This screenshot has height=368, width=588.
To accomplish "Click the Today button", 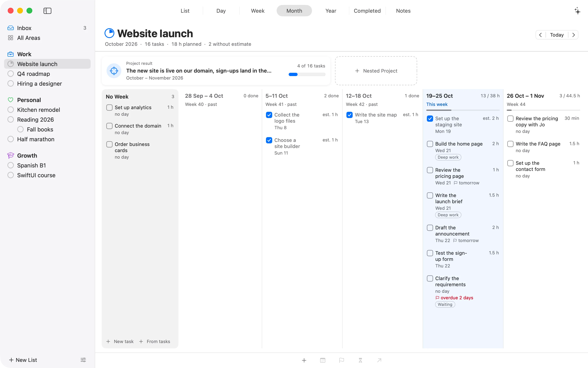I will (x=557, y=35).
